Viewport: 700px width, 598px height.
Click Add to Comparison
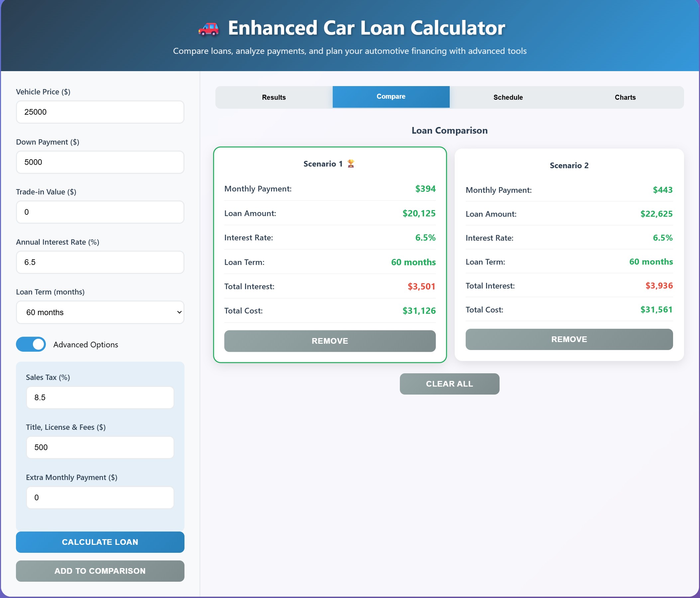(100, 571)
